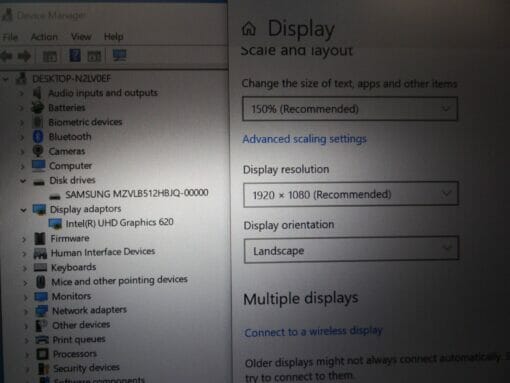Screen dimensions: 510x383
Task: Click the Scan for hardware changes monitor icon
Action: [120, 55]
